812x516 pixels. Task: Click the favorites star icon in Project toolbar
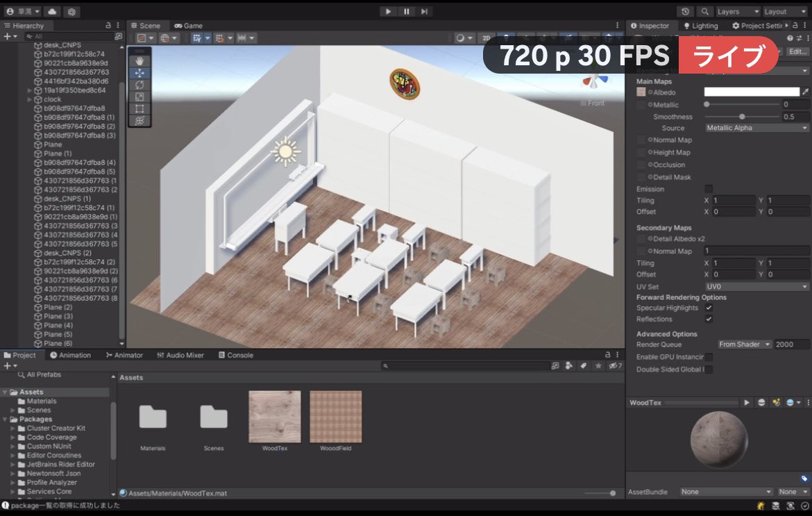click(x=598, y=366)
